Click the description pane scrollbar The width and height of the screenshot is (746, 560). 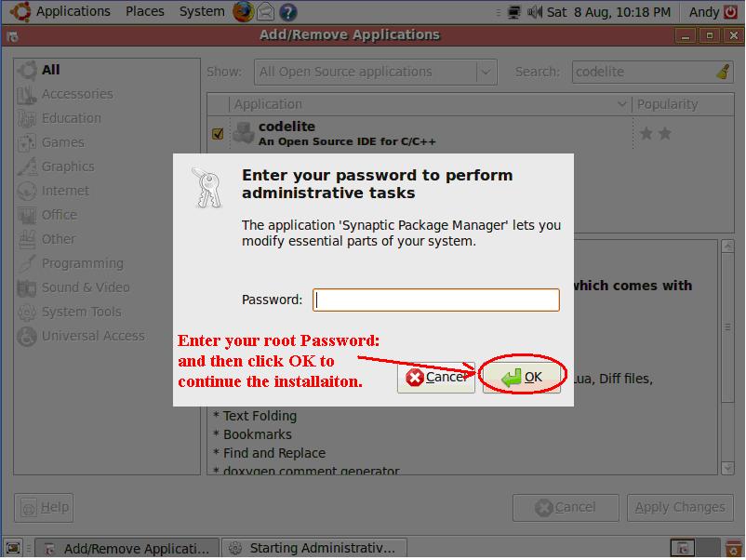click(x=727, y=327)
